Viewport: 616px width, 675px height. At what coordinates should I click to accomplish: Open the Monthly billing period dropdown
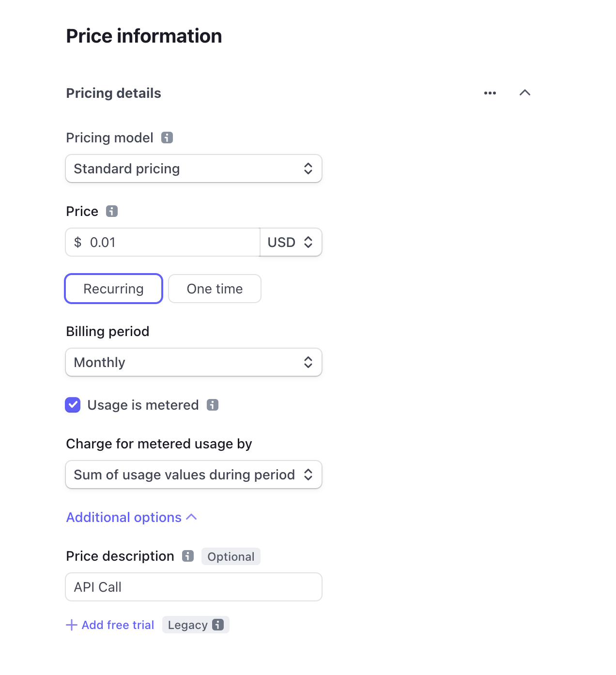pyautogui.click(x=193, y=362)
